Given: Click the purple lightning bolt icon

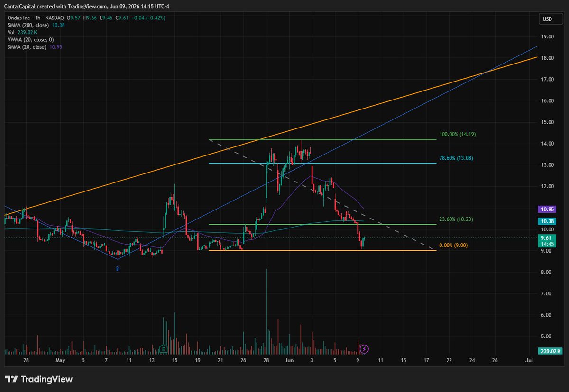Looking at the screenshot, I should (x=364, y=349).
